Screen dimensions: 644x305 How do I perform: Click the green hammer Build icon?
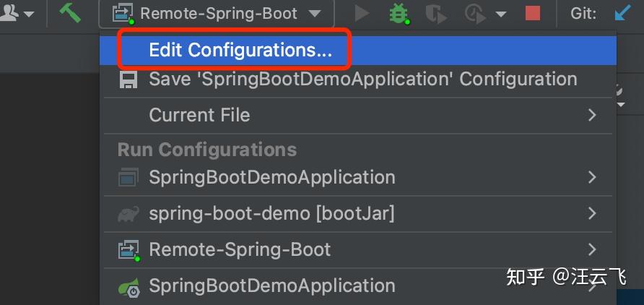(70, 13)
